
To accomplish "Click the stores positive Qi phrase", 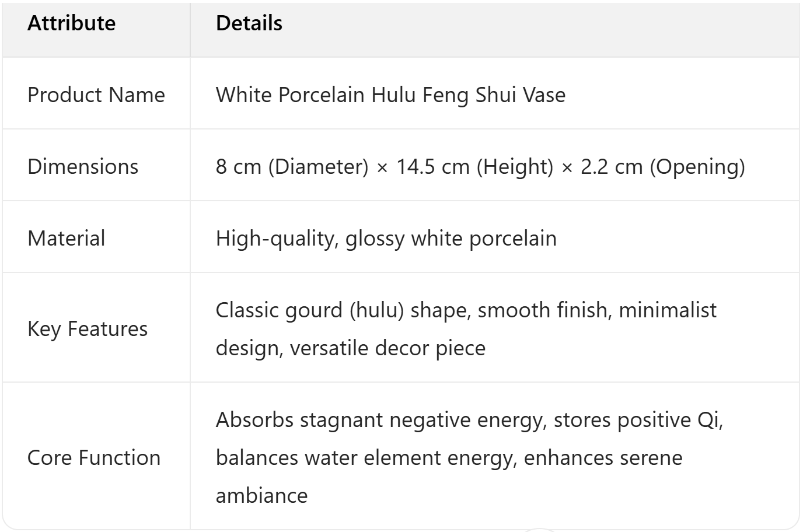I will [x=637, y=420].
